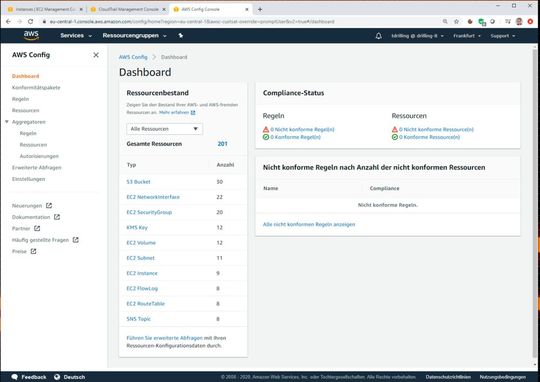Click the page vertical scrollbar
The height and width of the screenshot is (382, 540).
pyautogui.click(x=535, y=204)
